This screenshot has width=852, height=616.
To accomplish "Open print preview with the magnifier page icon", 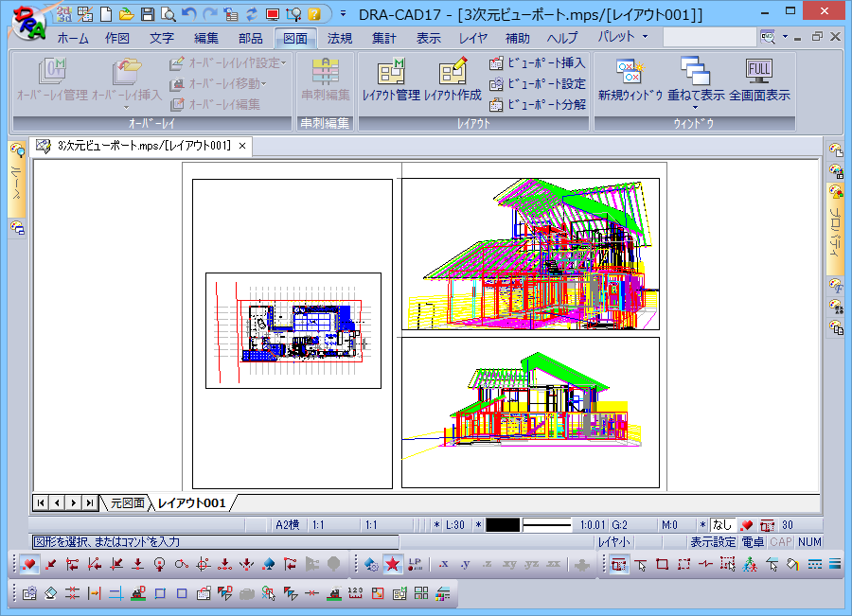I will coord(169,14).
